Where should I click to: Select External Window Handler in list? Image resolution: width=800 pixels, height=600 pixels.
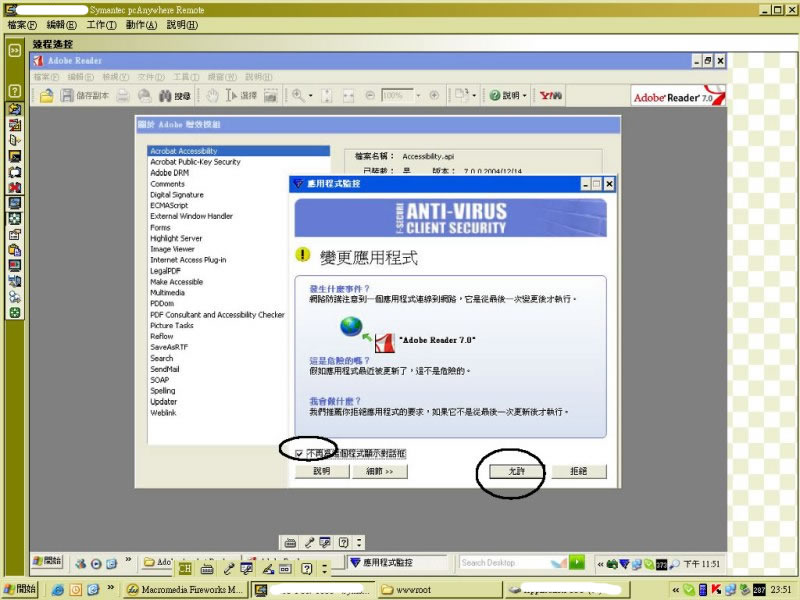[x=191, y=216]
